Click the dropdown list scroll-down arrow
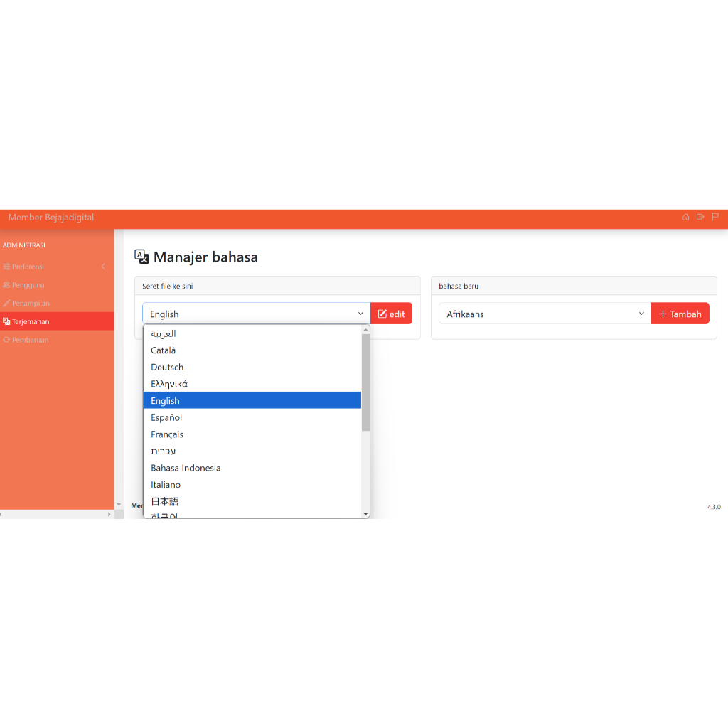The image size is (728, 728). click(365, 514)
